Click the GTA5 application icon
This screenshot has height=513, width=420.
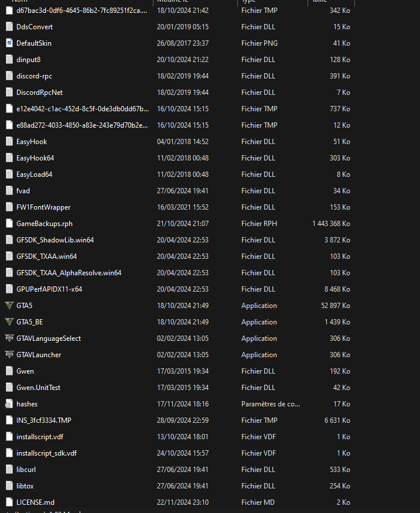9,306
